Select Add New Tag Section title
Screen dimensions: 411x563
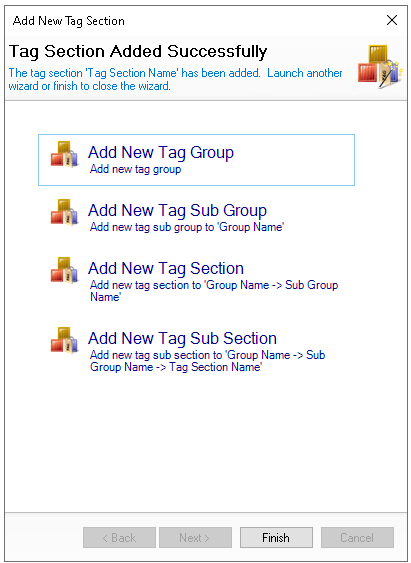(166, 269)
